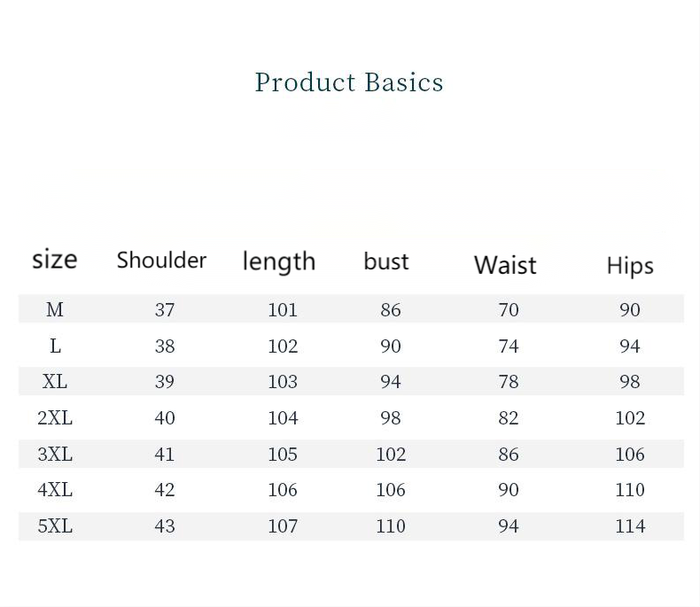Select the XL size row label
The width and height of the screenshot is (700, 607).
tap(55, 382)
